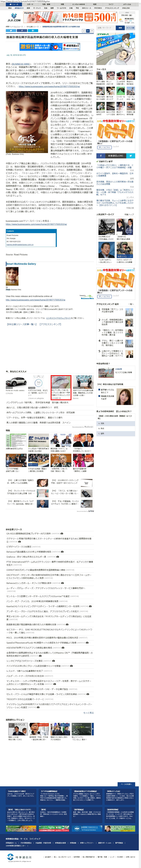
Task: Open the ライフ top menu
Action: 111,4
